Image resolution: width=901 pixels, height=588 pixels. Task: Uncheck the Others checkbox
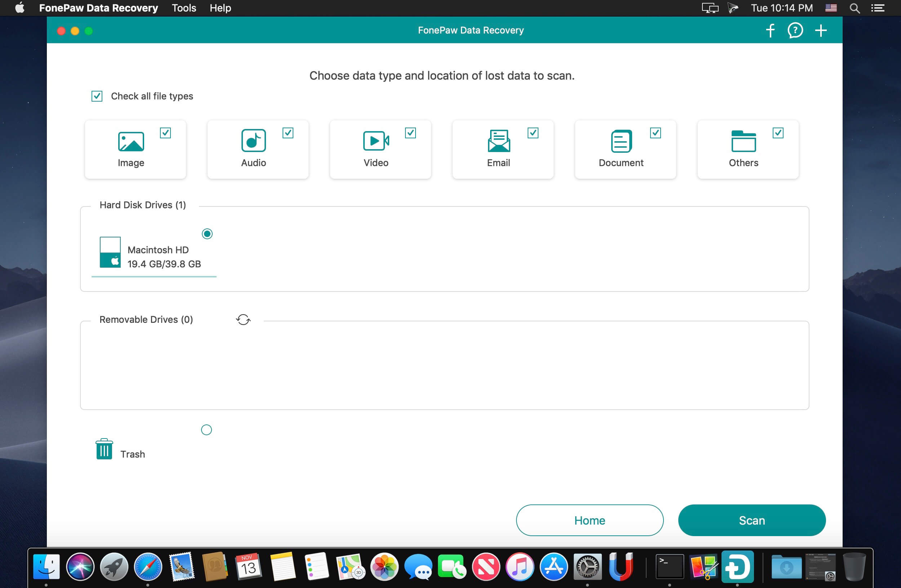pyautogui.click(x=778, y=133)
